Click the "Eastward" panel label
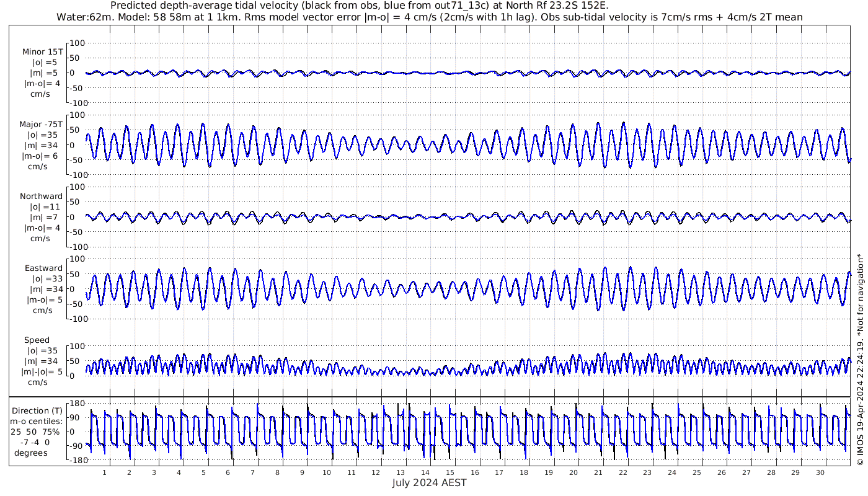868x496 pixels. coord(43,268)
